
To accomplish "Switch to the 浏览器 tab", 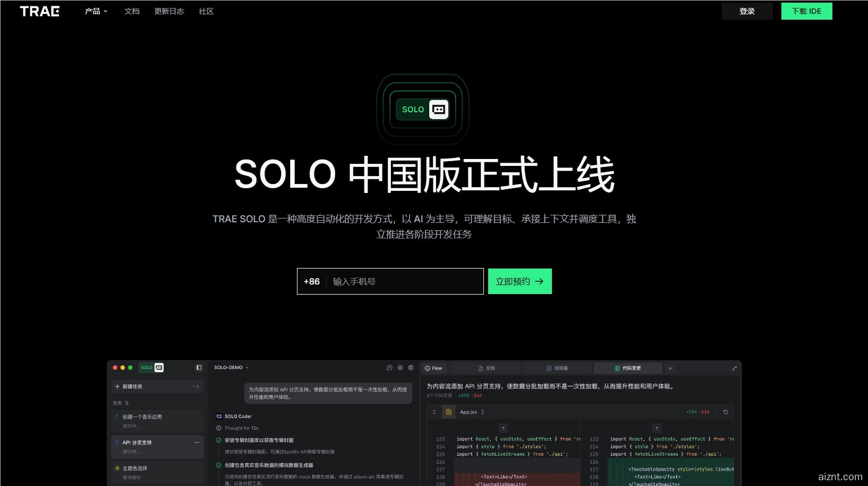I will (558, 367).
